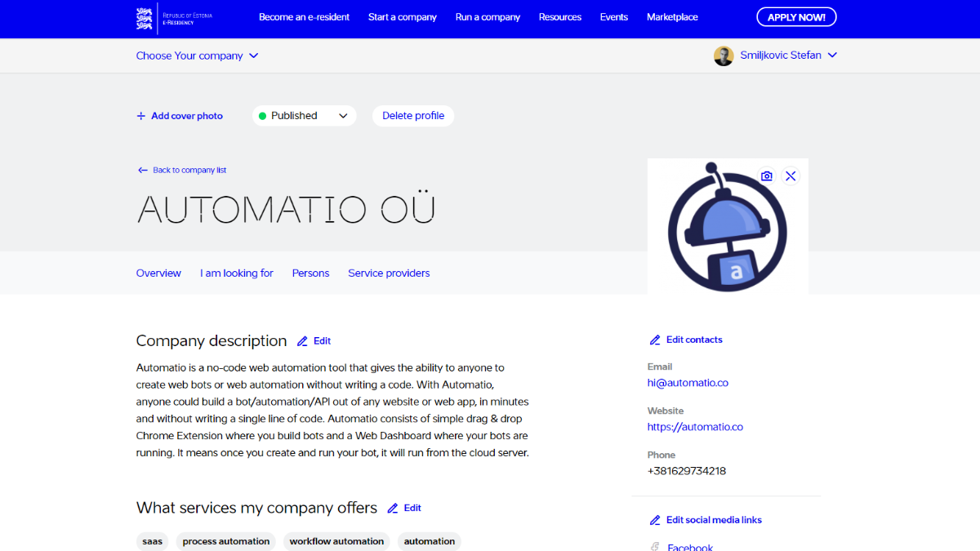
Task: Remove the logo with the X icon
Action: click(791, 176)
